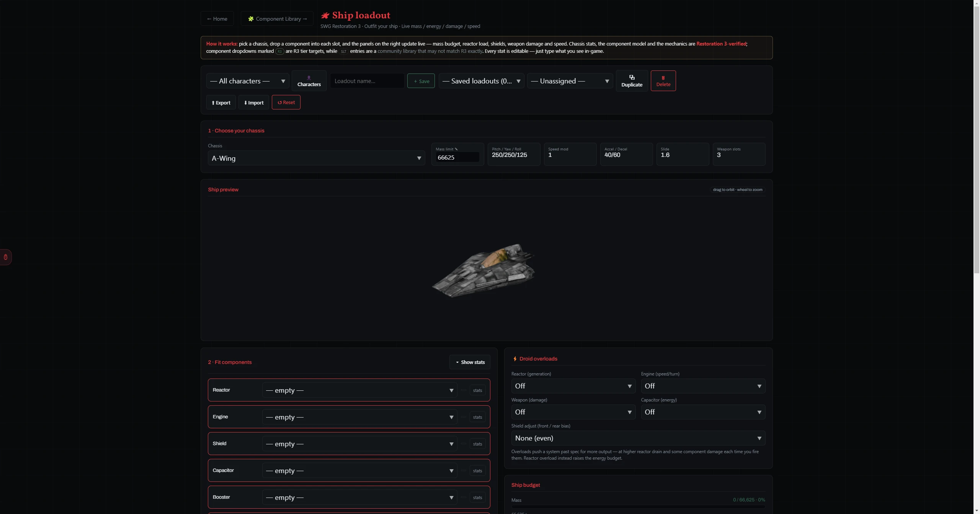Click the '2 · Fit components' heading
980x514 pixels.
point(230,362)
